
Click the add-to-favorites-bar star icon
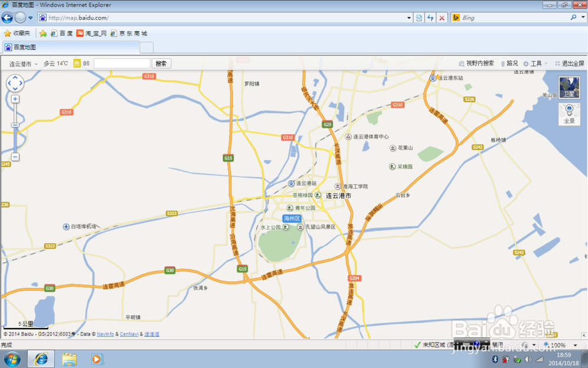click(x=43, y=34)
